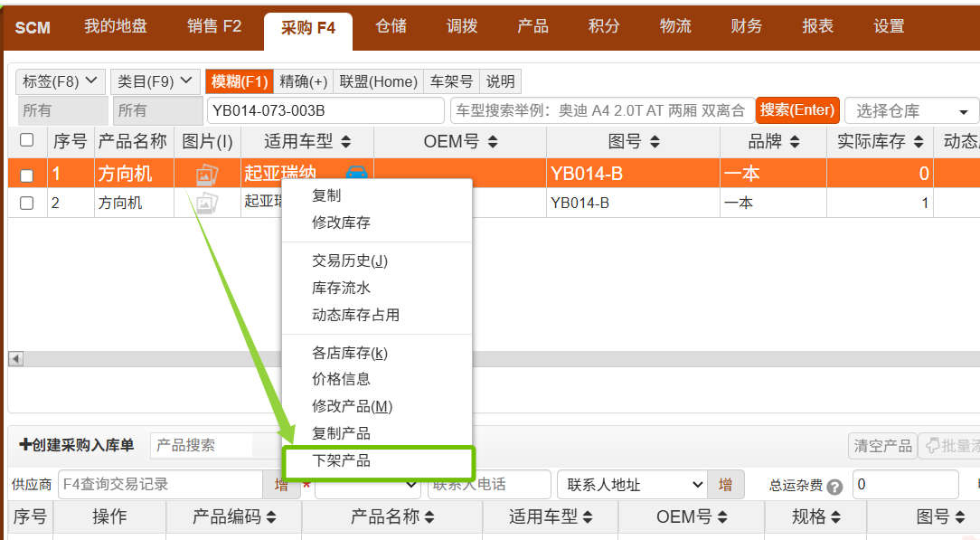
Task: Sort lower table by 产品编码 arrows
Action: 271,516
